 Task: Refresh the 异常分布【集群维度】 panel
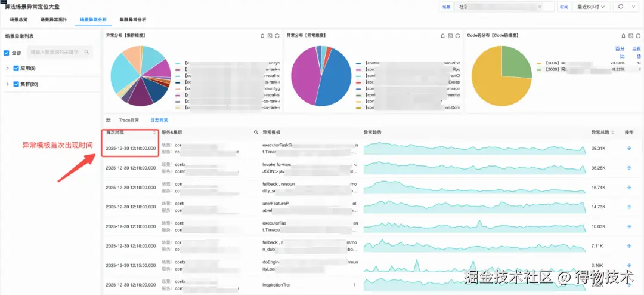(x=277, y=36)
